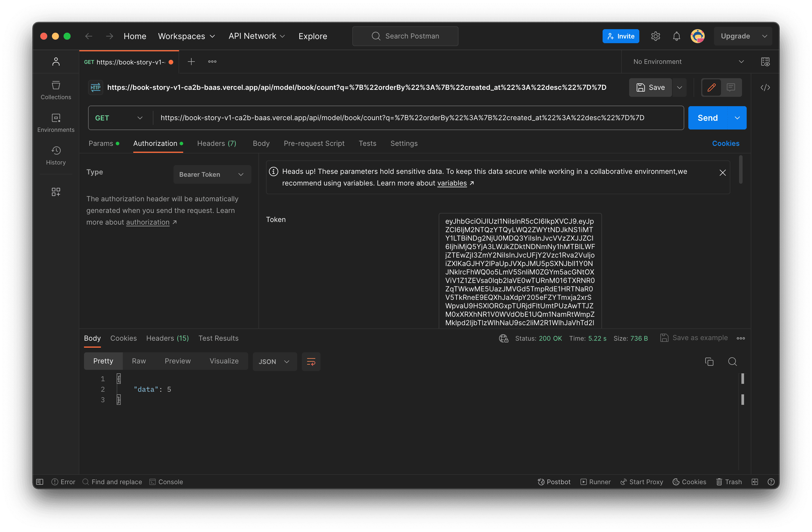Switch to the edit pencil mode
This screenshot has height=532, width=812.
(x=711, y=88)
